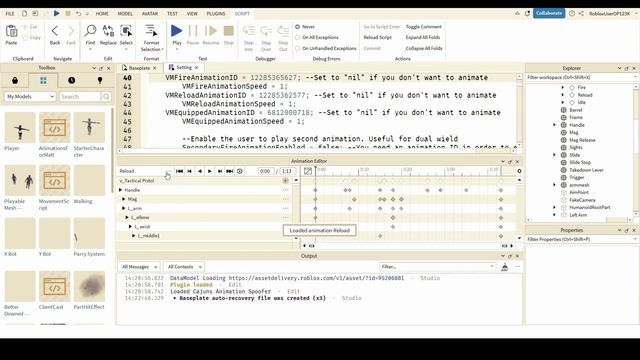Open the Toolbox Marketplace bag tab
The height and width of the screenshot is (360, 640).
pyautogui.click(x=15, y=80)
